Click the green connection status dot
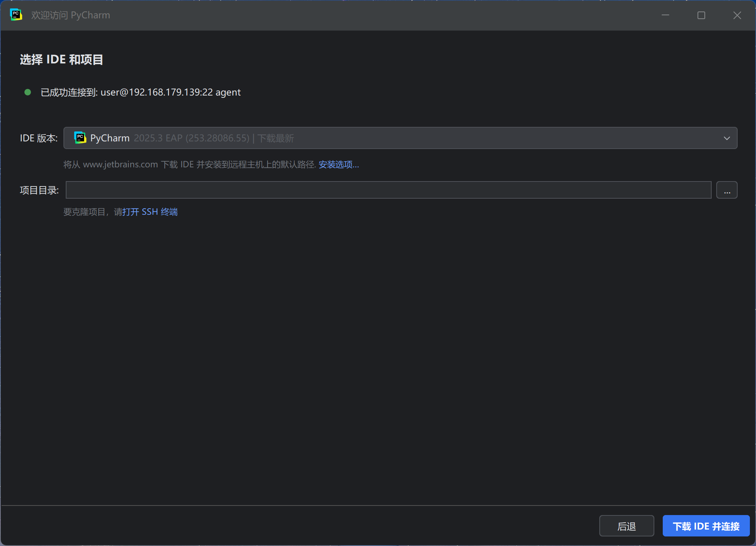Viewport: 756px width, 546px height. point(28,92)
